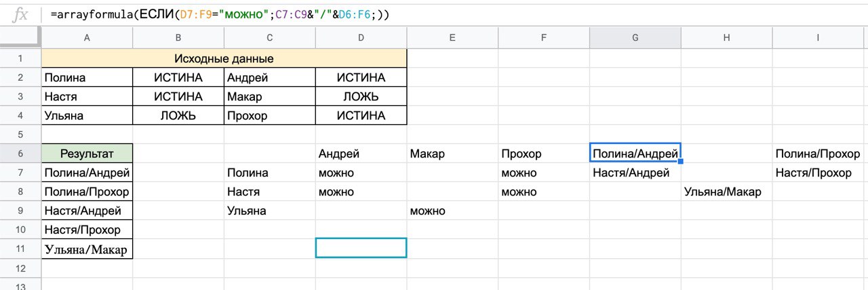Select the green 'Результат' cell
The width and height of the screenshot is (868, 290).
tap(87, 153)
